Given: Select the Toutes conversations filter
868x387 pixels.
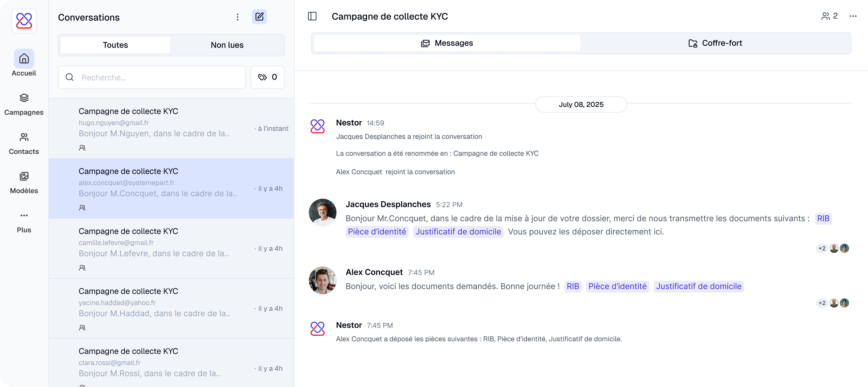Looking at the screenshot, I should click(115, 45).
